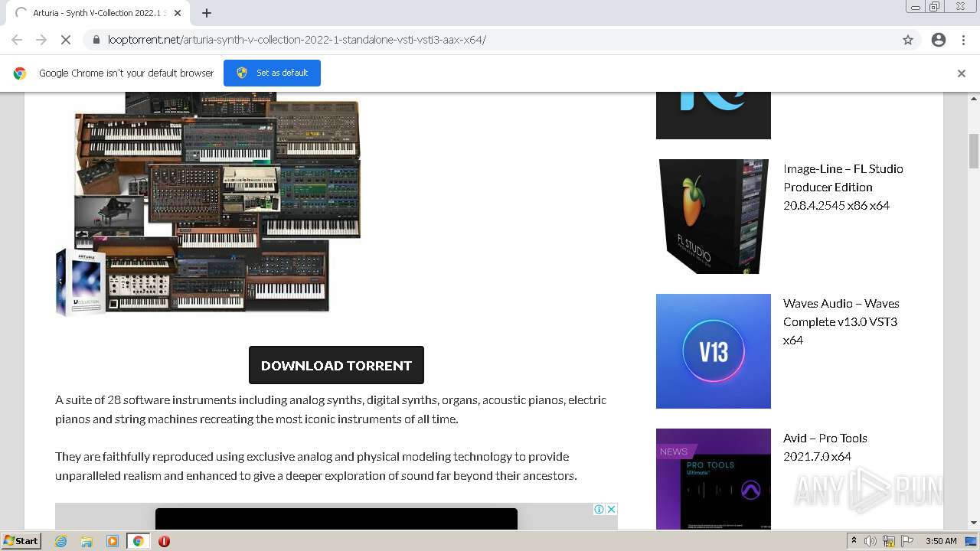
Task: Open a new browser tab
Action: pyautogui.click(x=207, y=13)
